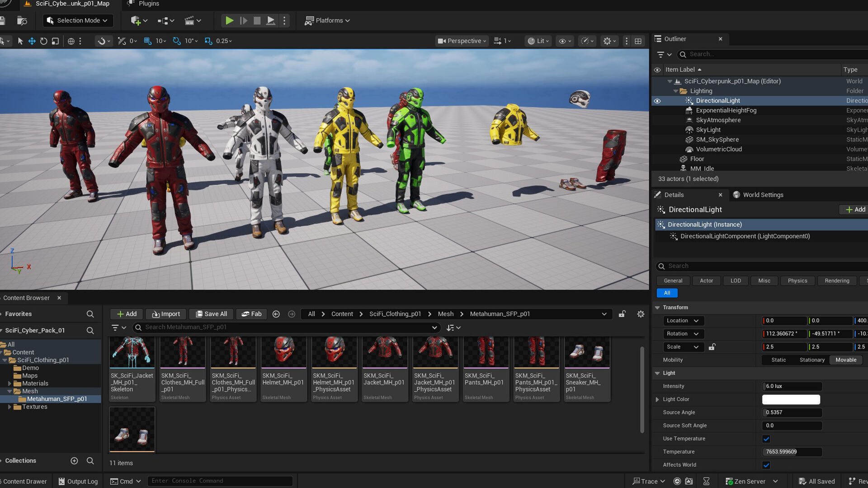The image size is (868, 488).
Task: Click the Add component button in Details
Action: [x=855, y=210]
